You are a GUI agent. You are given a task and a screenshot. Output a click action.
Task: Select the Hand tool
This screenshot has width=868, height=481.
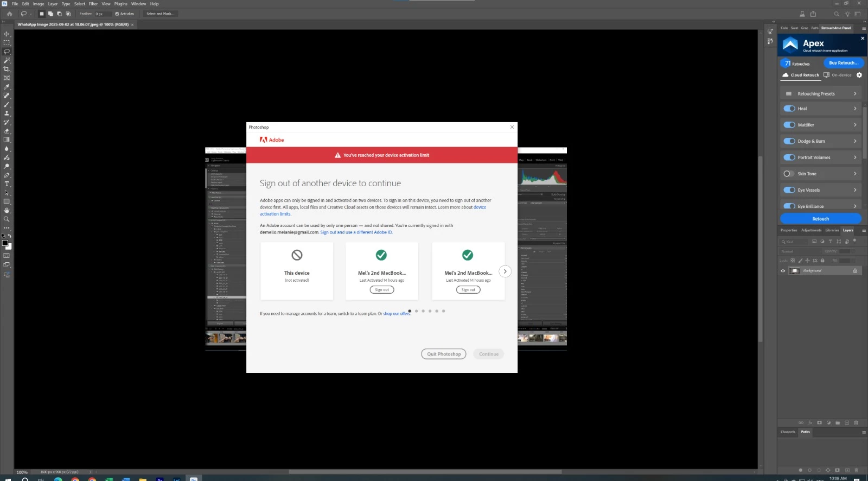point(7,210)
